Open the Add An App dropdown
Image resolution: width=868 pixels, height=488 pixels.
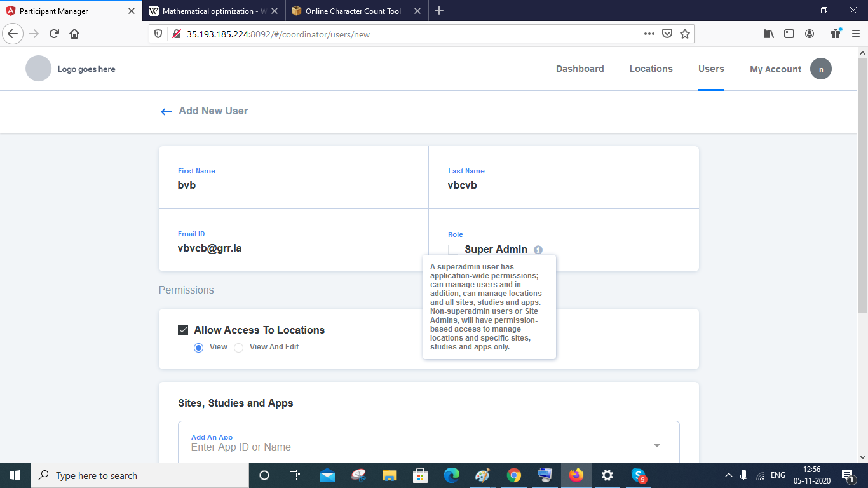[656, 446]
